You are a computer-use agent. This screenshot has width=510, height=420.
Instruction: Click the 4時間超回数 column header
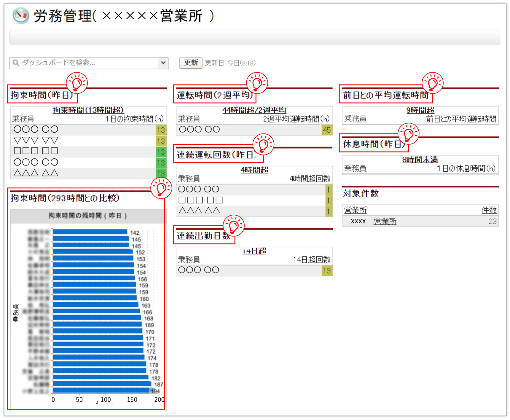pyautogui.click(x=310, y=179)
